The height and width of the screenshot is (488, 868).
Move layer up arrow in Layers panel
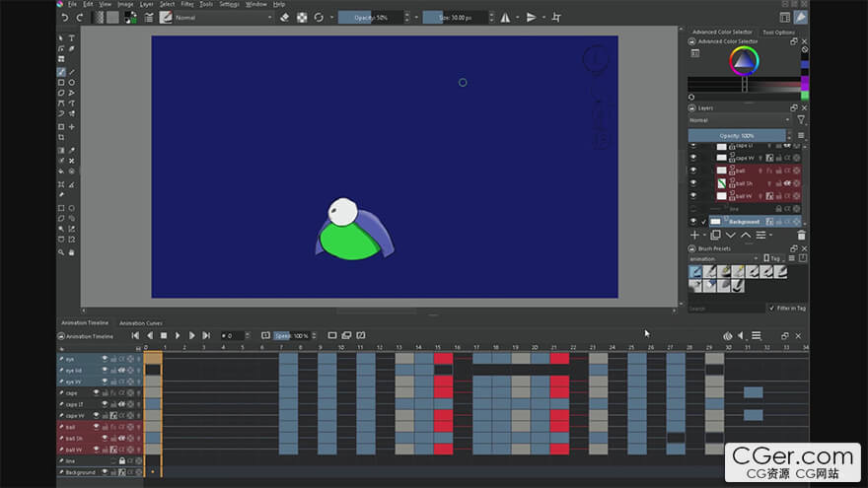746,236
